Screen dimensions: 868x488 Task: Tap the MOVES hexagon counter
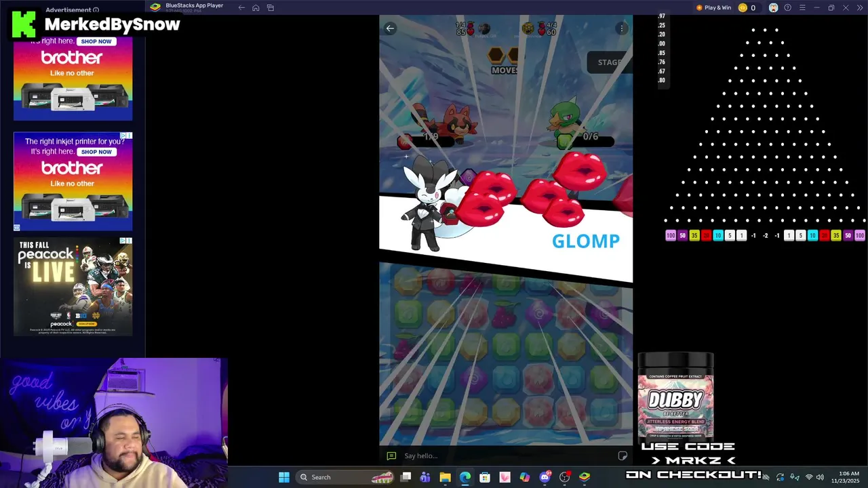pos(505,60)
